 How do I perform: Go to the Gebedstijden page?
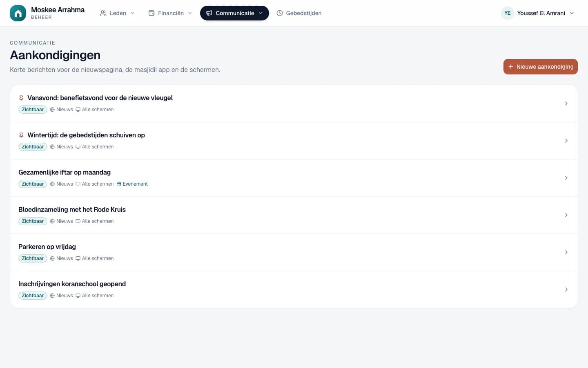(x=299, y=13)
